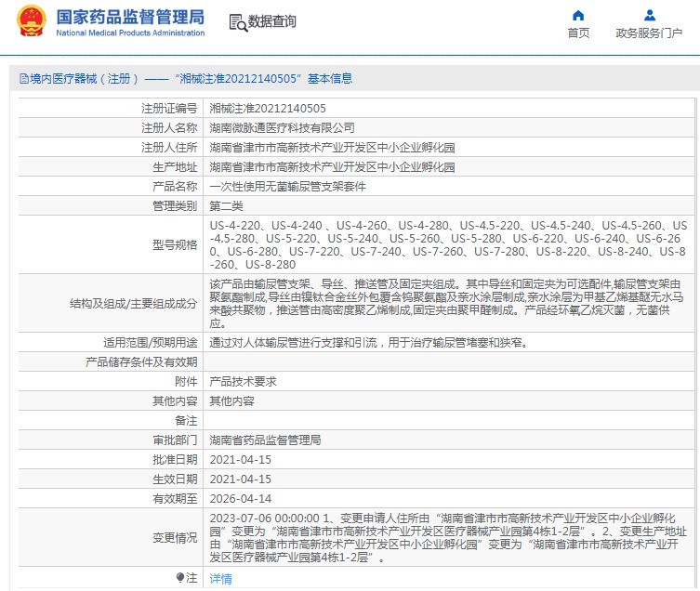Viewport: 700px width, 591px height.
Task: Select expiry date 2026-04-14
Action: 241,499
